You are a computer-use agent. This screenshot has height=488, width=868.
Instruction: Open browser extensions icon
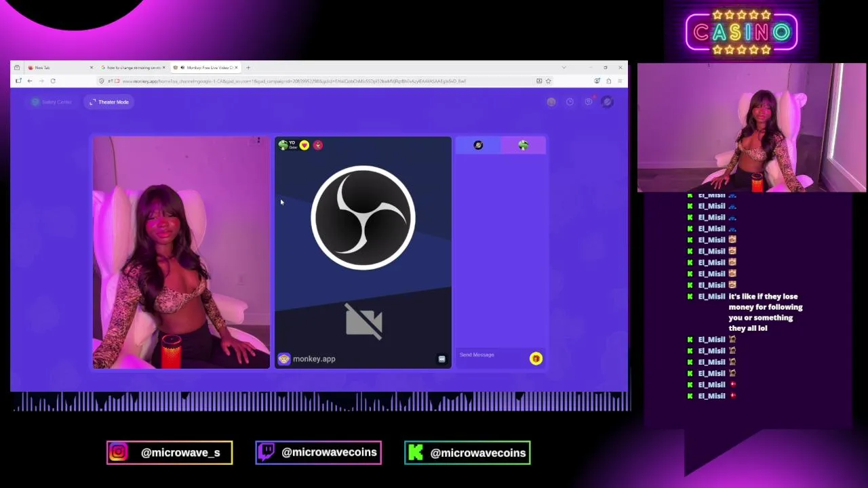[x=608, y=81]
